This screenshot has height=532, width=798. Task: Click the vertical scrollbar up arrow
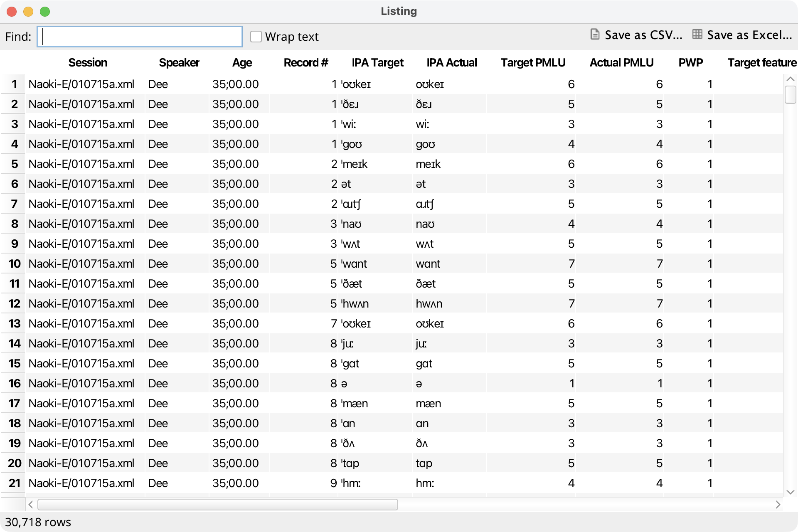(791, 79)
